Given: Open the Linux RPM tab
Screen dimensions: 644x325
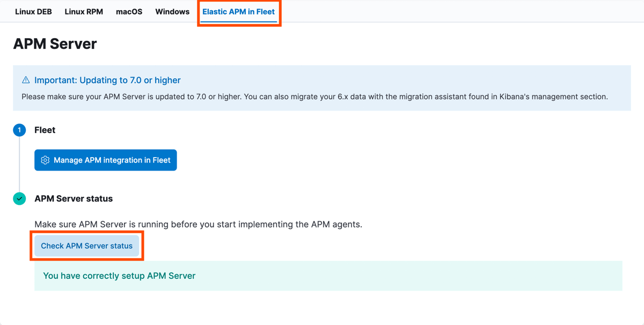Looking at the screenshot, I should (x=84, y=11).
